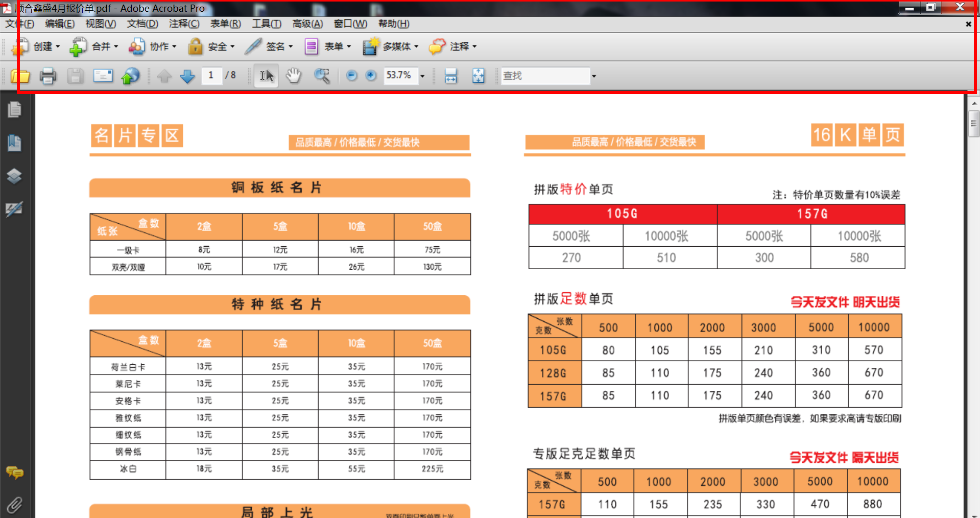Viewport: 980px width, 518px height.
Task: Click the 注释 (Comment) bubble toolbar icon
Action: pyautogui.click(x=437, y=46)
